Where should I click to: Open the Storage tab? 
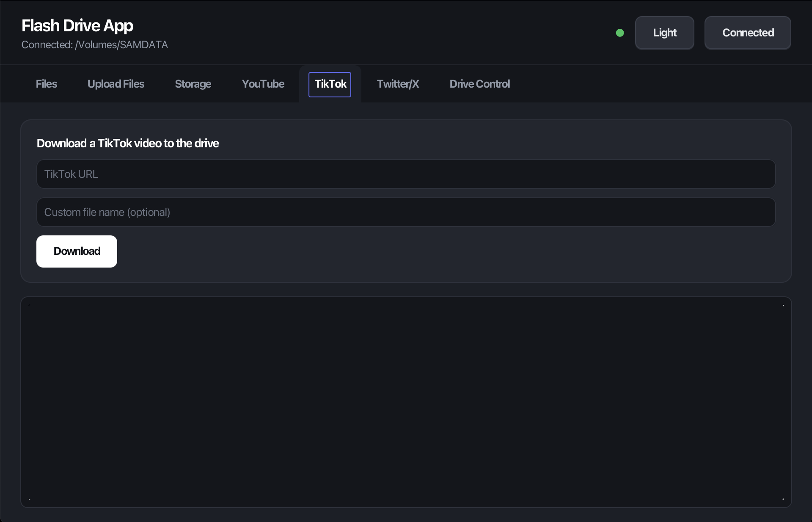[193, 84]
